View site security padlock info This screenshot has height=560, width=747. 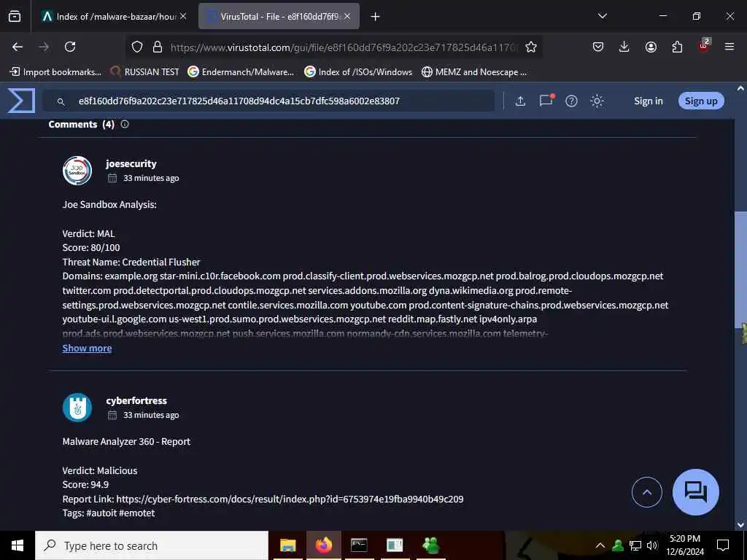(158, 47)
